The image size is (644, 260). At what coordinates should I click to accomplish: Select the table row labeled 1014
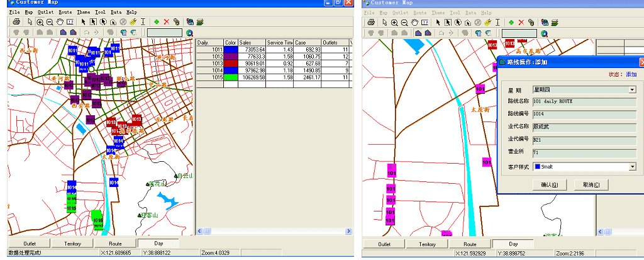273,71
